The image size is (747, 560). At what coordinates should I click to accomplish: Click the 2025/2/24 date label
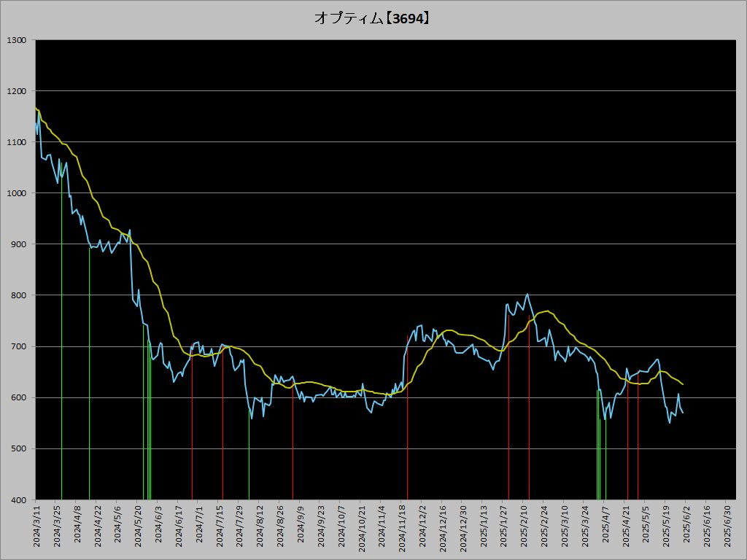(545, 525)
